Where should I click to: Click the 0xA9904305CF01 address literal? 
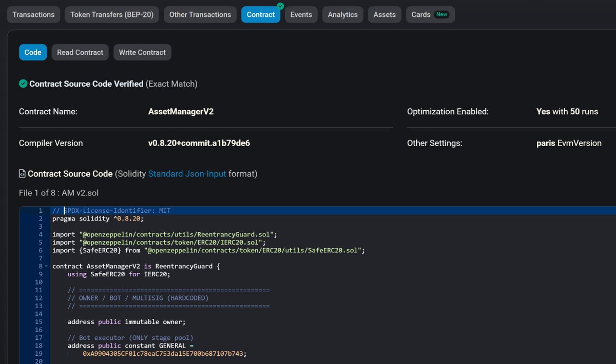[165, 354]
